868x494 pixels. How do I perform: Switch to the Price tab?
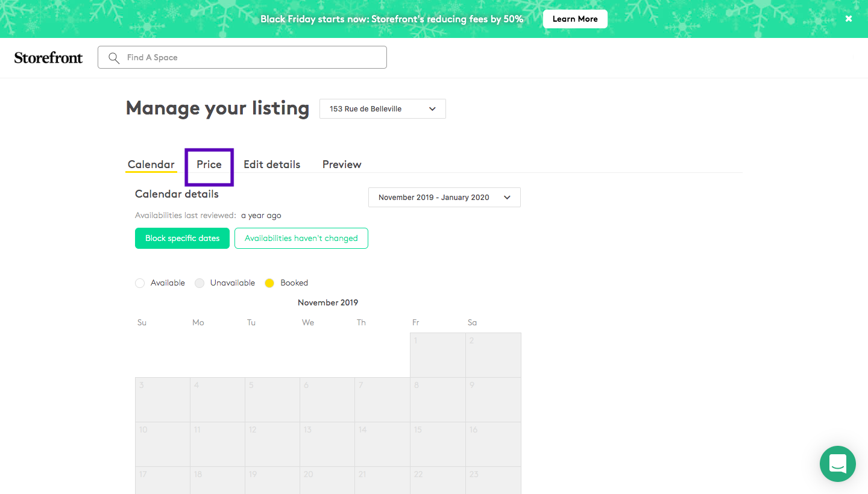click(209, 164)
